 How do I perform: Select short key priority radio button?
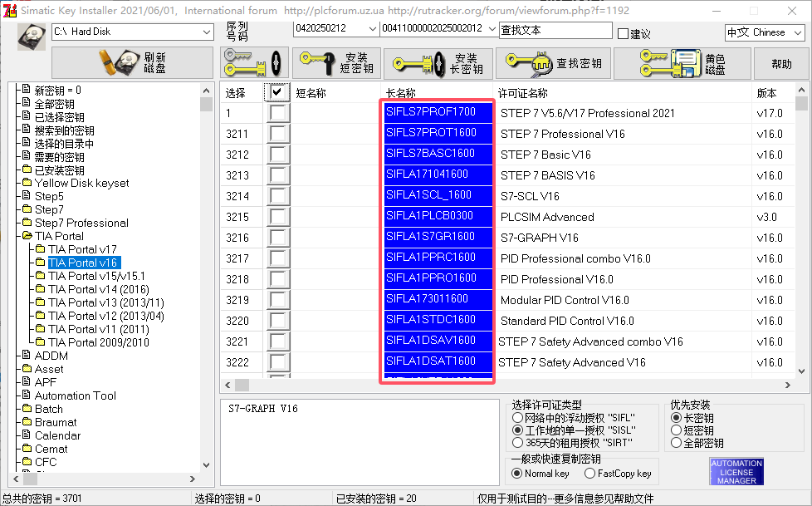point(676,430)
